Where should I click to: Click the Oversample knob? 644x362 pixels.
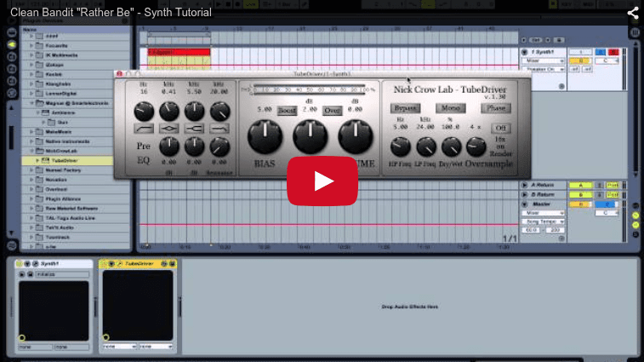[476, 147]
